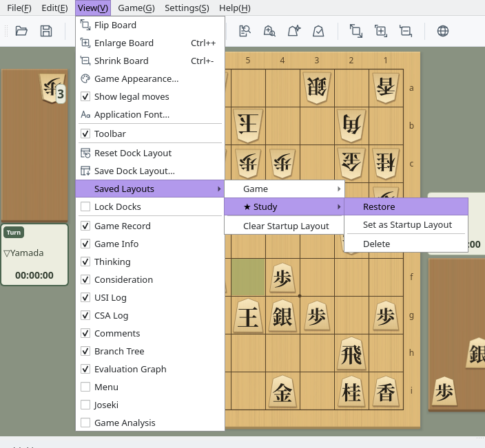Click Yamada's clock showing 00:00:00

tap(34, 275)
